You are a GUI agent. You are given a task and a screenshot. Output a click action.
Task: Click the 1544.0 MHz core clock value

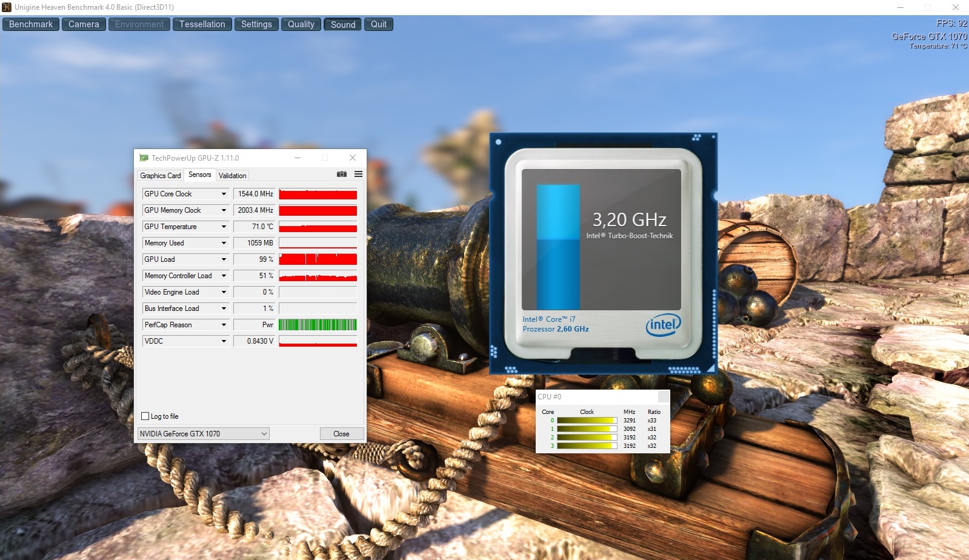coord(255,194)
